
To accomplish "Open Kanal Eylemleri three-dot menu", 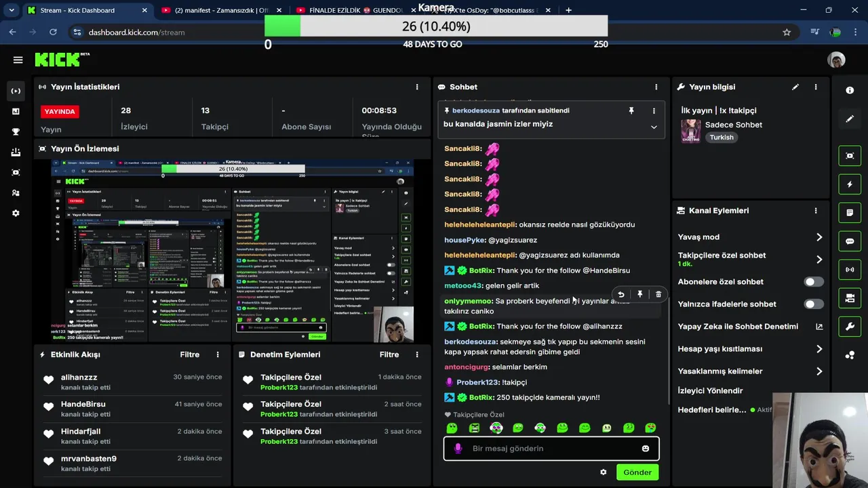I will pyautogui.click(x=816, y=211).
